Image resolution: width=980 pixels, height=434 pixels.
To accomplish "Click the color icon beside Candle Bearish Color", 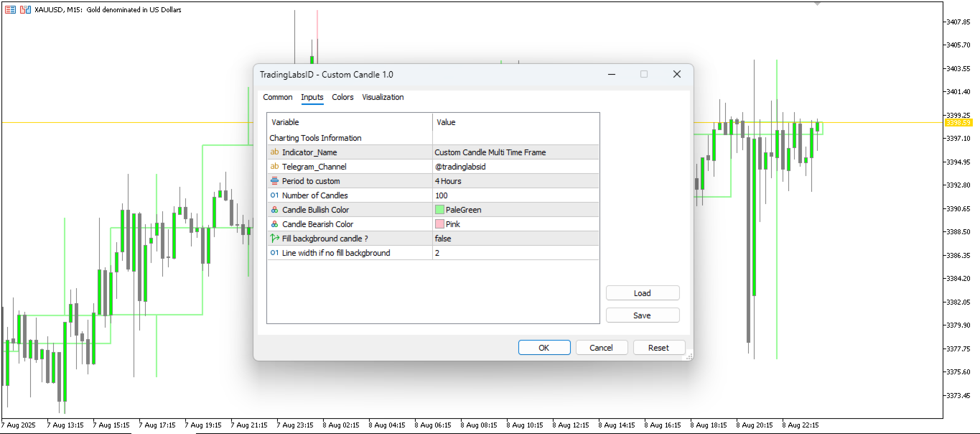I will (x=274, y=224).
